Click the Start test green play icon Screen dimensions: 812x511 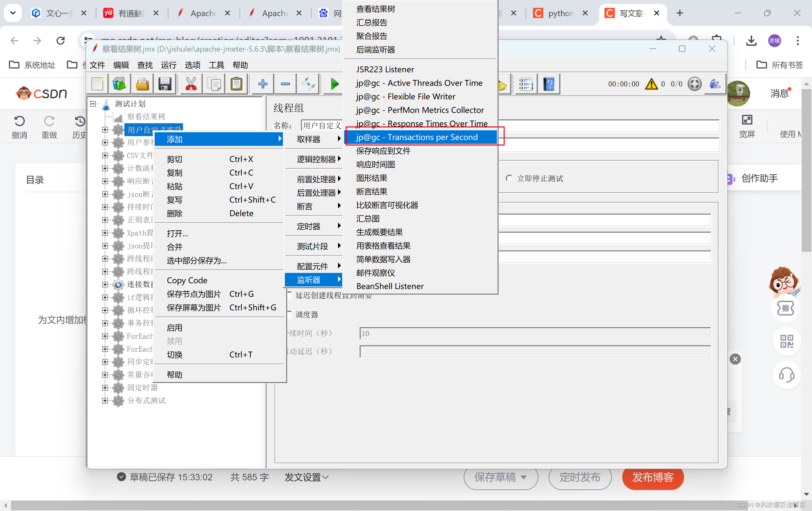333,84
